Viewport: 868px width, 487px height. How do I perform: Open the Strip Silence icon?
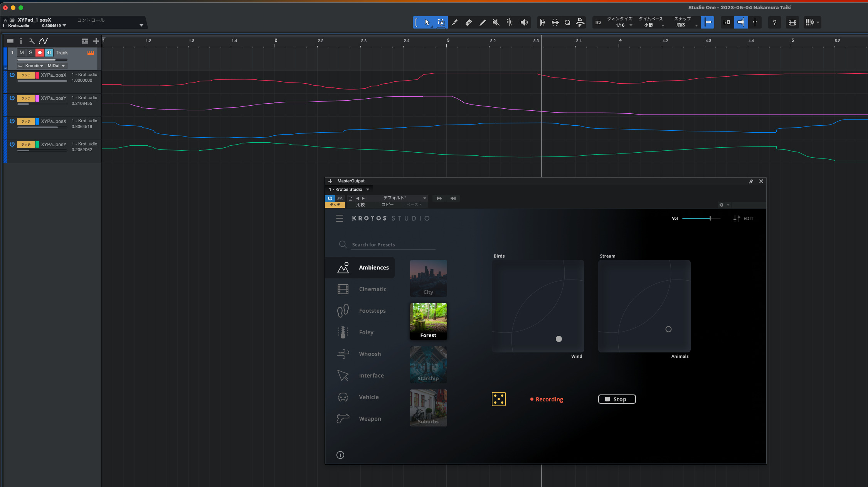click(543, 22)
